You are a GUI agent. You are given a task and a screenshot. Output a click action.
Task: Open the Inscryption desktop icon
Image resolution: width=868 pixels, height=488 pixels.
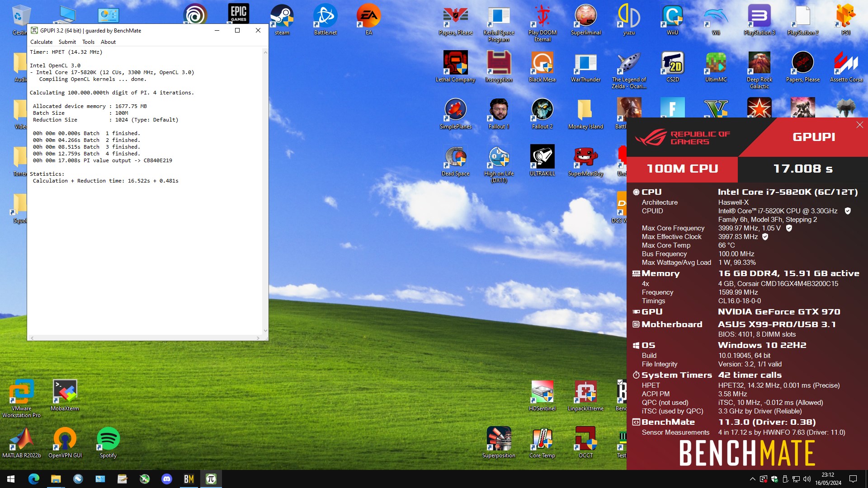499,67
